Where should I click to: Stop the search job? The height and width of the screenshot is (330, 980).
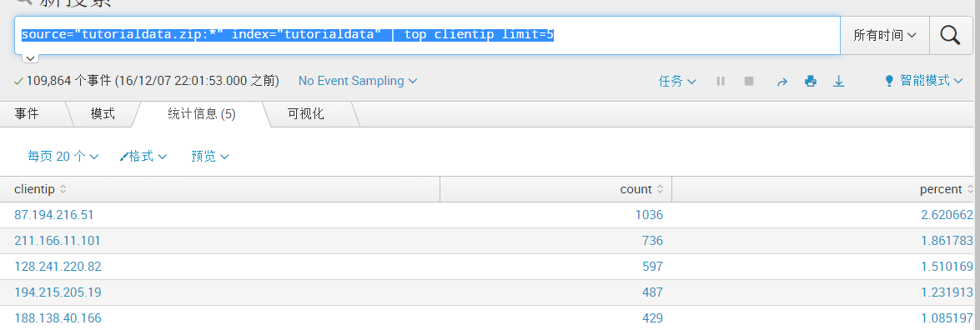click(749, 82)
